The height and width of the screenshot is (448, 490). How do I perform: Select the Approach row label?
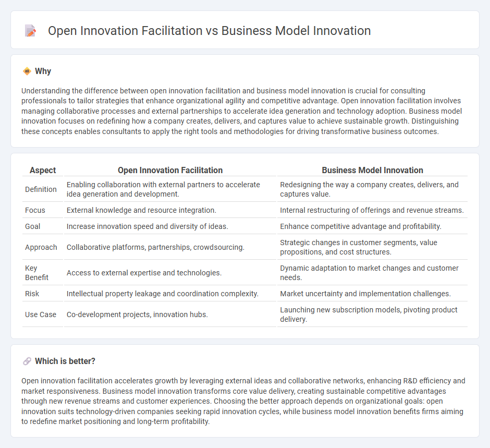[41, 247]
